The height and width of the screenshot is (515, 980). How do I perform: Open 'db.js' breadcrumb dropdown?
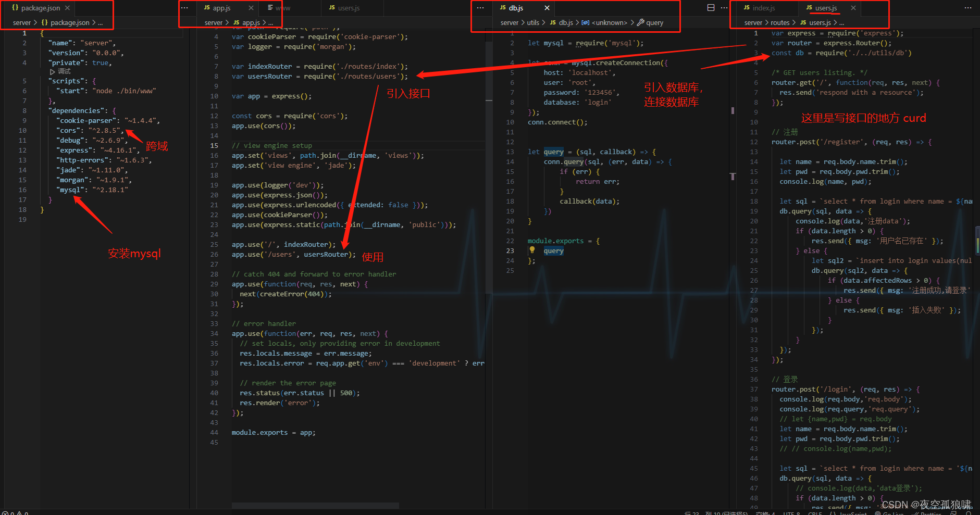[561, 22]
